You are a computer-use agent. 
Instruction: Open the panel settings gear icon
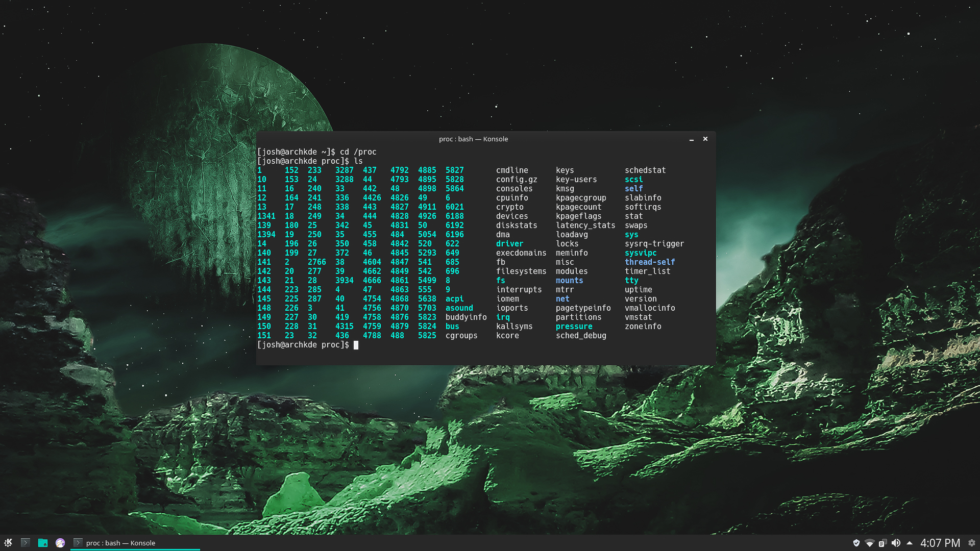point(972,543)
